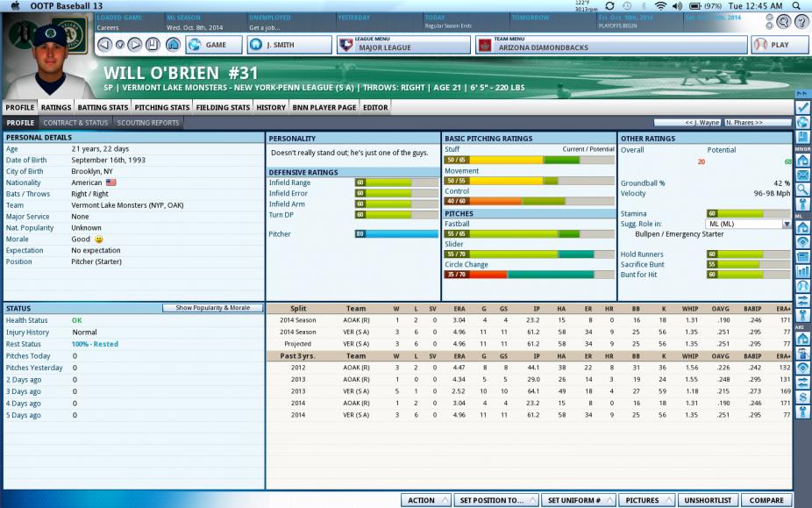The image size is (812, 508).
Task: Open the home icon under MNGR
Action: tap(802, 161)
